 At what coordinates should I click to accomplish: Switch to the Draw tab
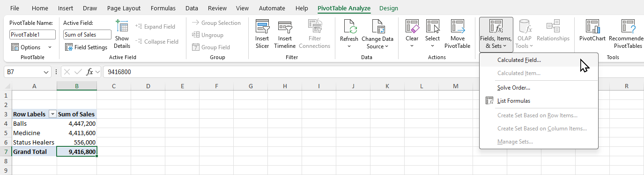(90, 8)
